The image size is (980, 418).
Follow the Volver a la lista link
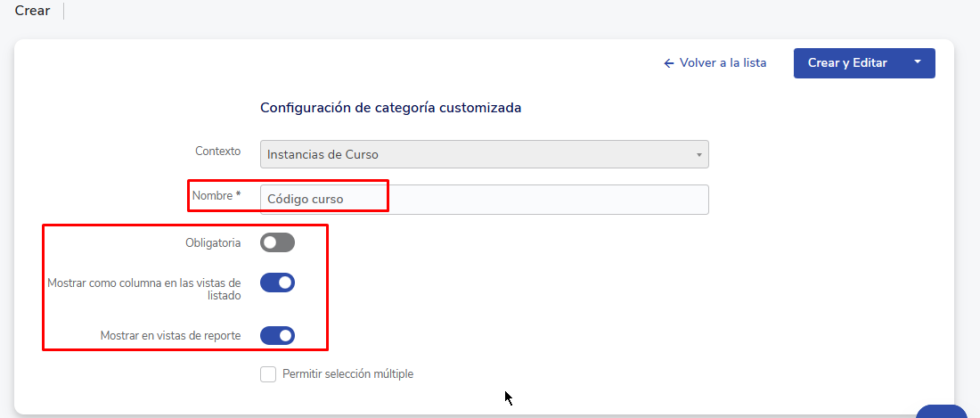(x=715, y=63)
